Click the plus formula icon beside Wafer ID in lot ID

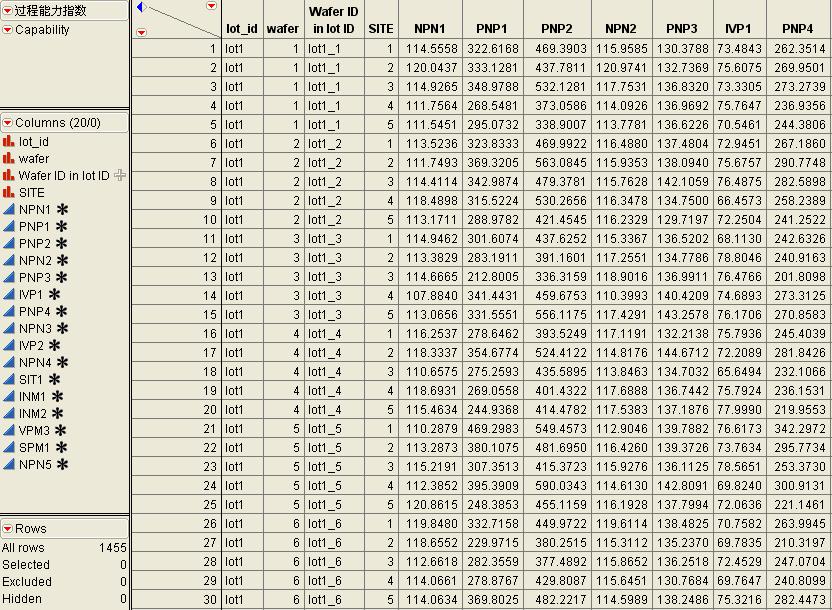pos(120,175)
